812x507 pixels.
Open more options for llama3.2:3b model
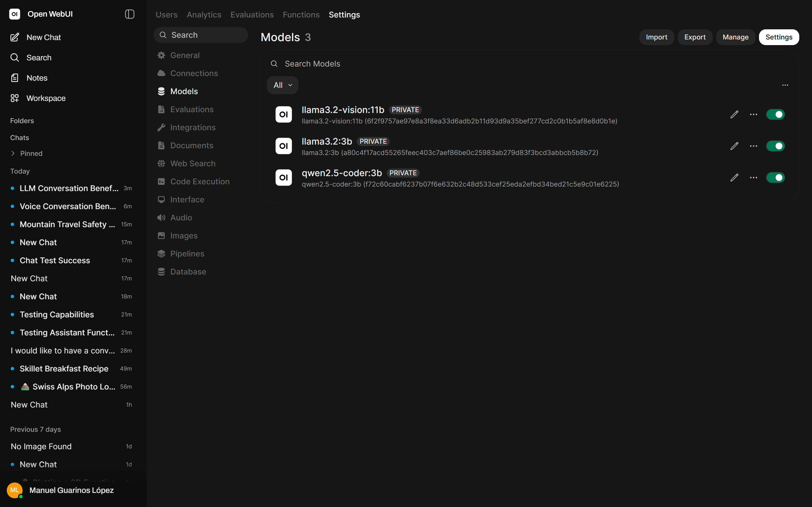(753, 146)
